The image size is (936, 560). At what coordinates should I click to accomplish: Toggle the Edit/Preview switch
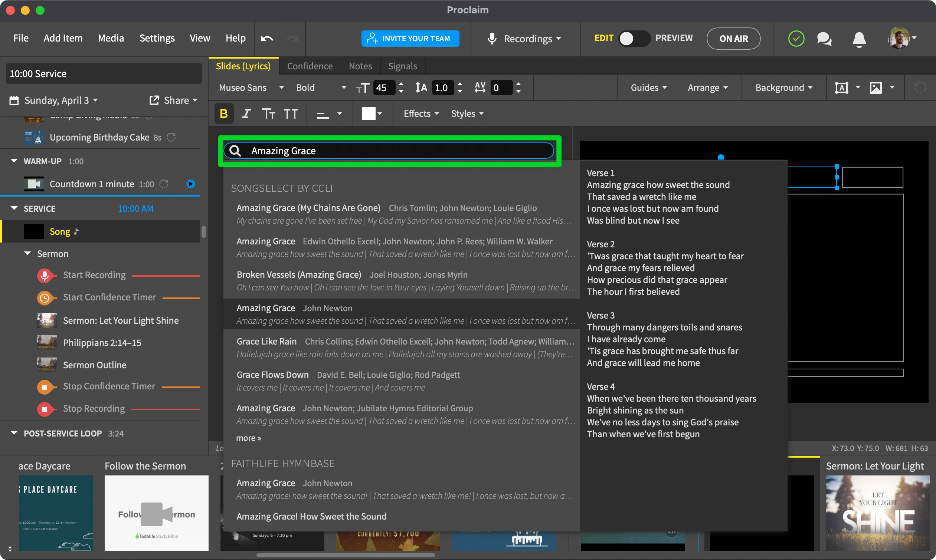click(634, 39)
